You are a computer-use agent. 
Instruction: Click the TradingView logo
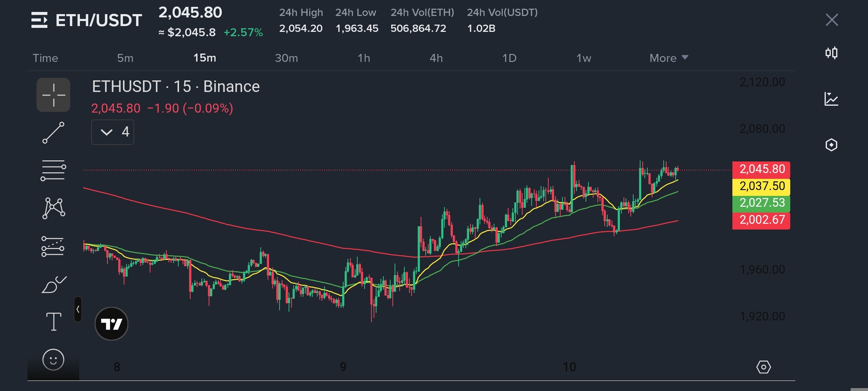click(111, 324)
